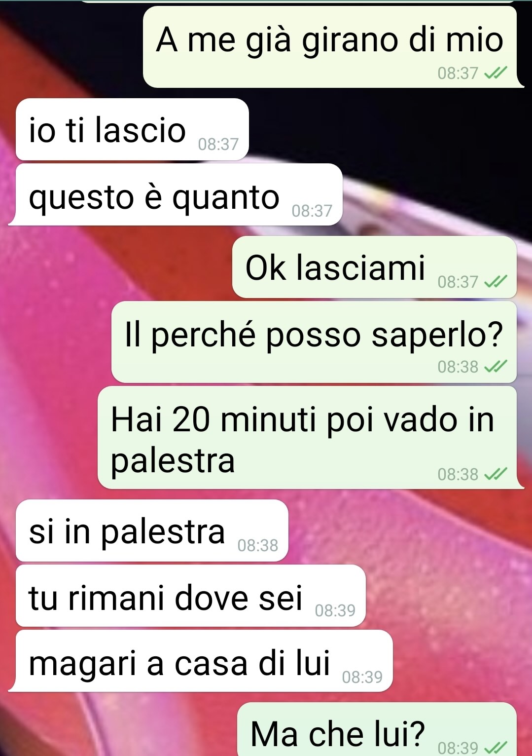This screenshot has width=532, height=756.
Task: Click the 08:39 timestamp on 'magari a casa di lui'
Action: 362,677
